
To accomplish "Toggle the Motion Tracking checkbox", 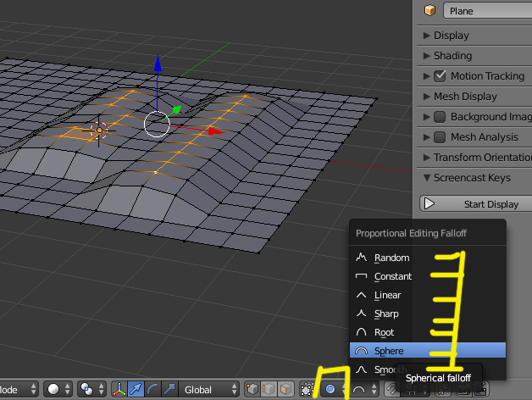I will pos(440,75).
